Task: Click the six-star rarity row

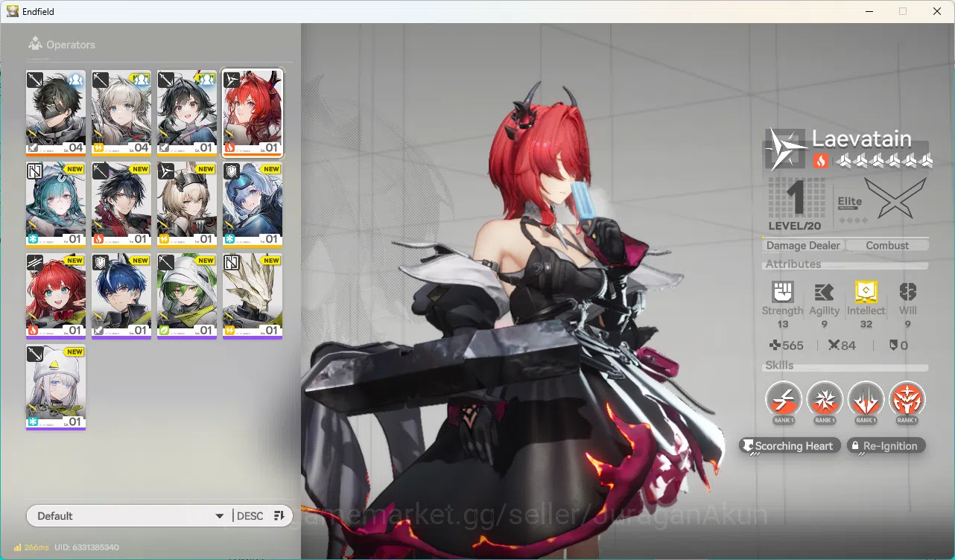Action: pyautogui.click(x=883, y=160)
